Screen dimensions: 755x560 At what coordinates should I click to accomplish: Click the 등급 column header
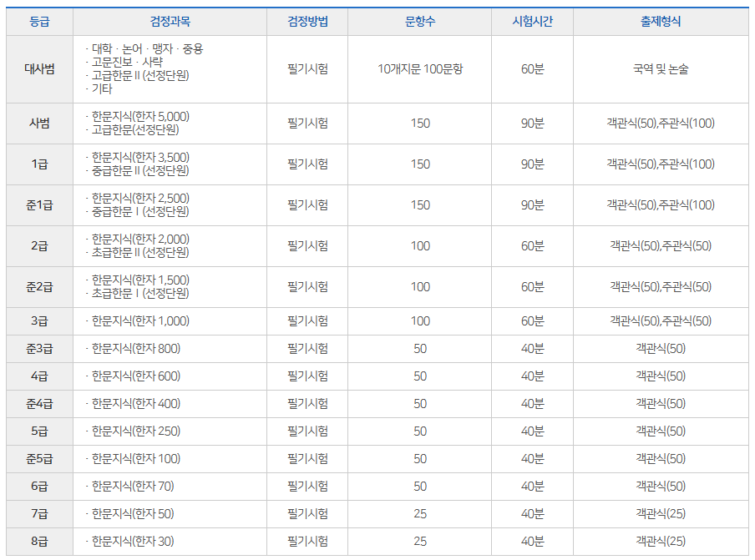(38, 23)
